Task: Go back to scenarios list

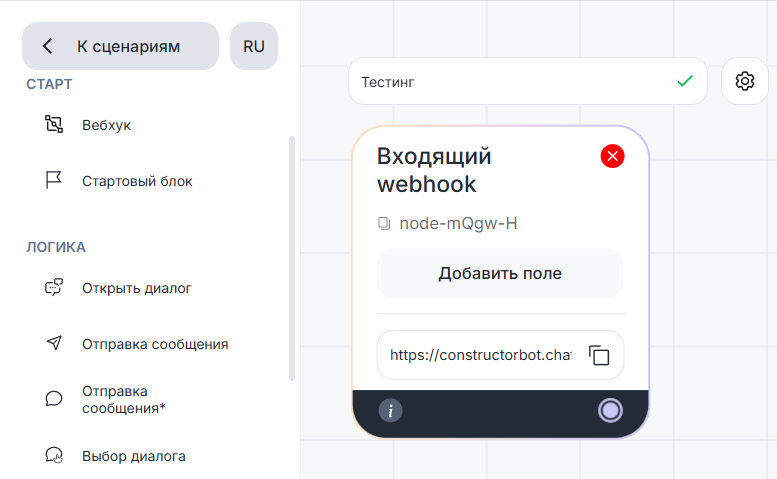Action: 120,46
